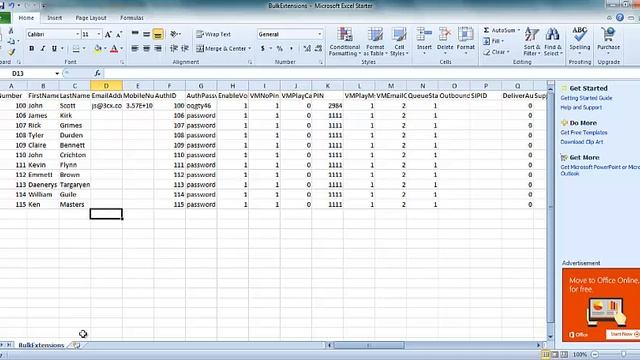Open Name Box dropdown arrow

point(57,73)
